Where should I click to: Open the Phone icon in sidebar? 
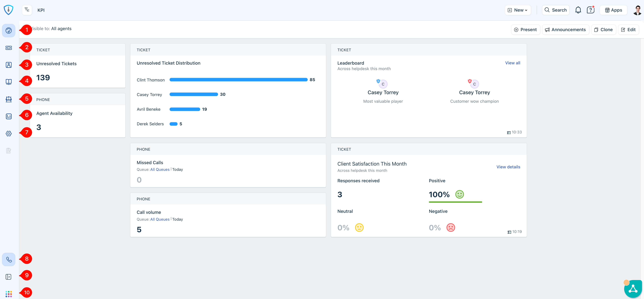(9, 260)
